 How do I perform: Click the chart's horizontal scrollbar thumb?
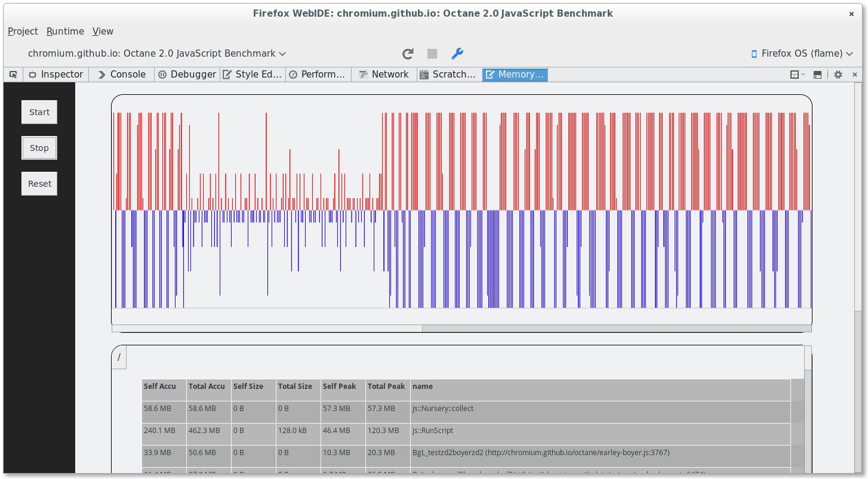tap(616, 328)
